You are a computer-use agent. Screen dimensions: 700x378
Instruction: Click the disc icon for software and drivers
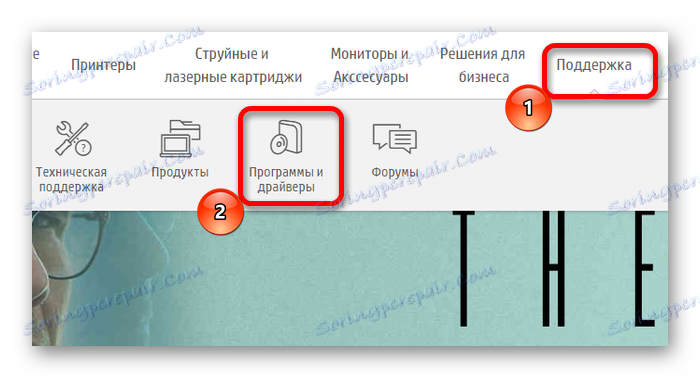(x=286, y=138)
